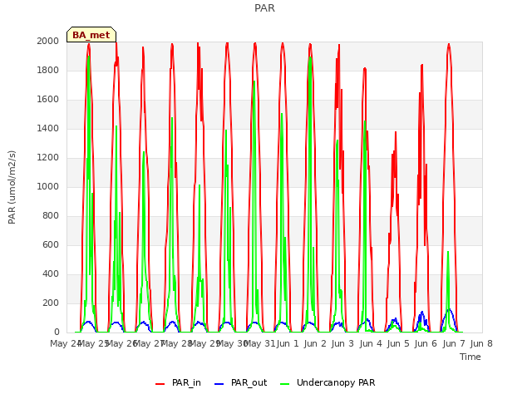Click the May 31 x-axis tick label
532x399 pixels.
tap(259, 343)
